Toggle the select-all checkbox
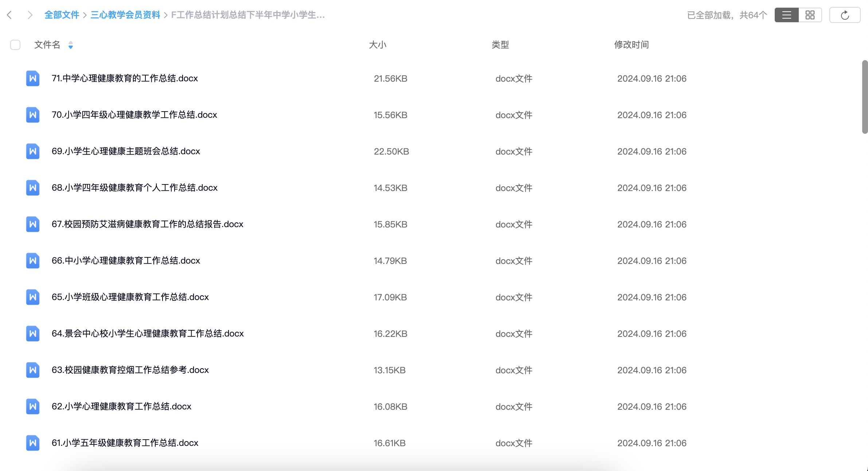Viewport: 868px width, 471px height. pos(15,45)
